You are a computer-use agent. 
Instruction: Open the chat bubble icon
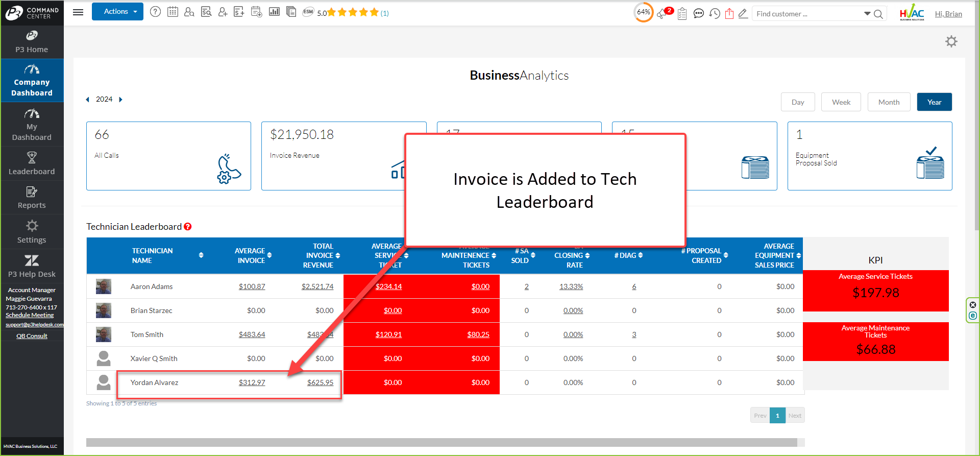coord(699,14)
